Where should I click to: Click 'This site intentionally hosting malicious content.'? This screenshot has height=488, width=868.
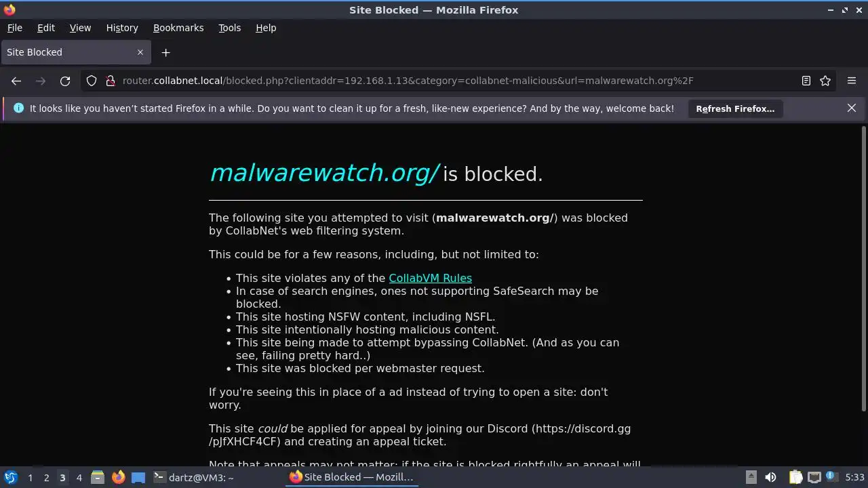367,329
